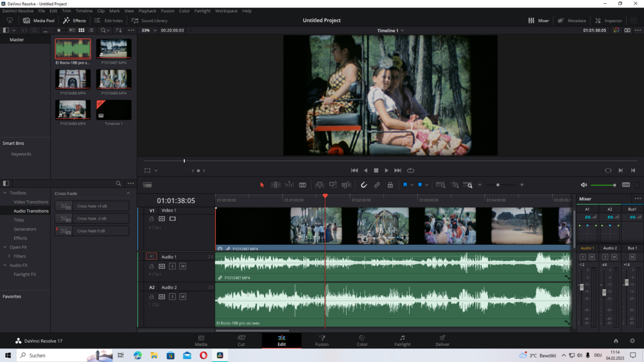Lock the Video 1 track
Screen dimensions: 644x362
(152, 219)
